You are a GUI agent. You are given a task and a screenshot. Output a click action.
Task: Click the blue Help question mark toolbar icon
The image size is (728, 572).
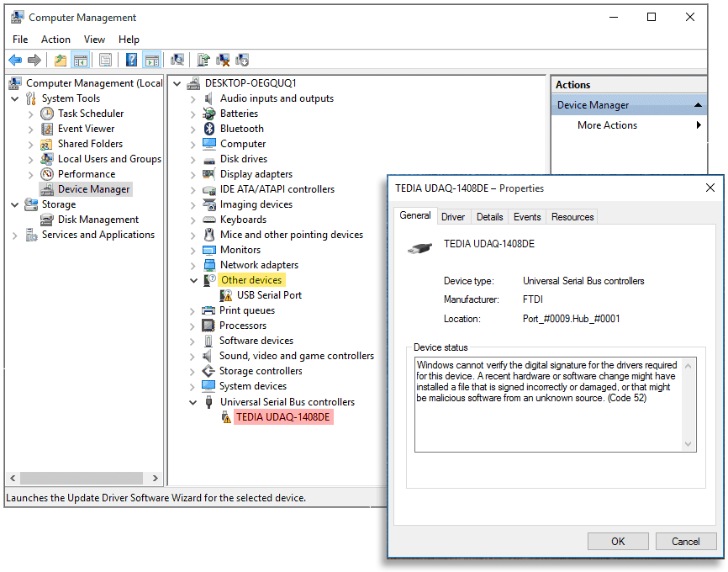tap(131, 60)
